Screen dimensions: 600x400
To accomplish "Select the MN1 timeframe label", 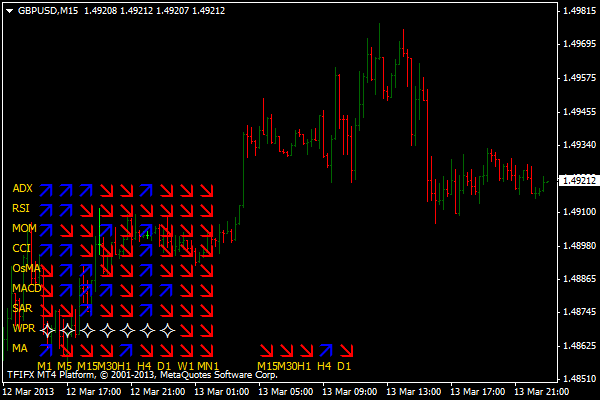I will 208,366.
